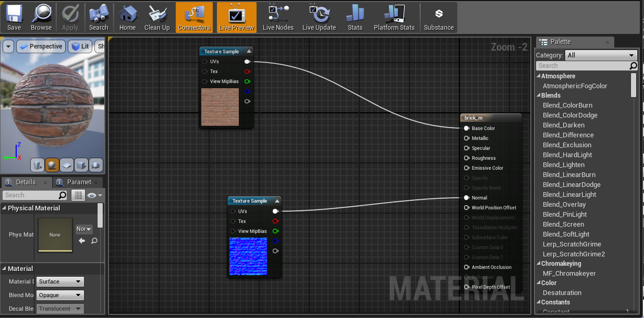Toggle the Connectors display
Image resolution: width=644 pixels, height=318 pixels.
coord(194,17)
